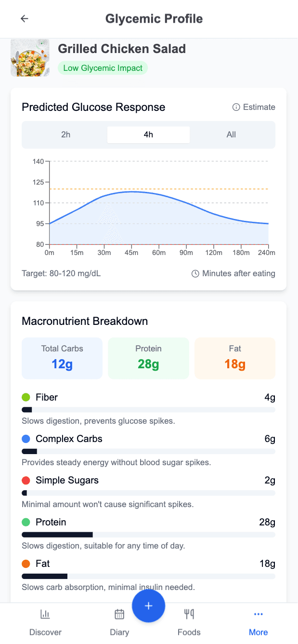Expand the Total Carbs breakdown card
Viewport: 298px width, 644px height.
coord(62,358)
